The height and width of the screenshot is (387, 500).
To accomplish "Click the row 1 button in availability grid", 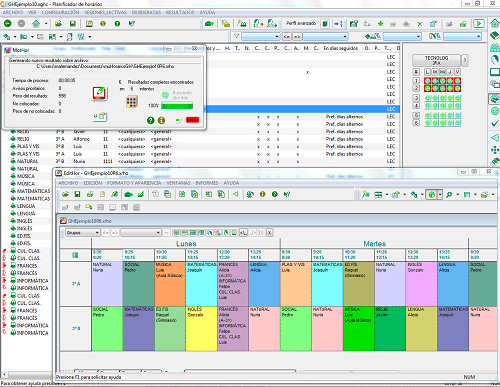I will coord(416,81).
